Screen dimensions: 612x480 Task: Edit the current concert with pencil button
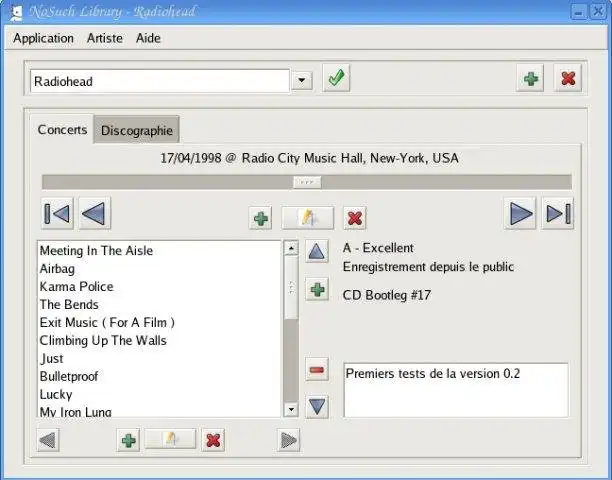[308, 218]
